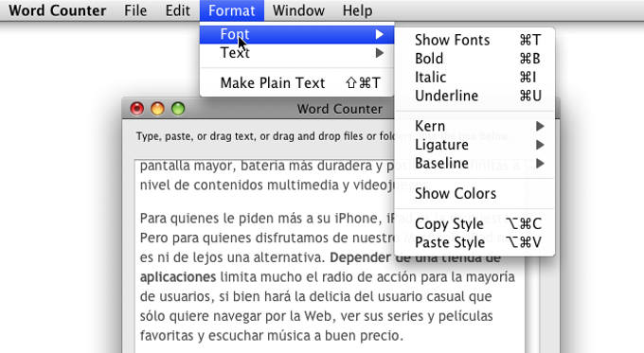Apply Bold from the Font submenu
Viewport: 644px width, 353px height.
[x=474, y=59]
